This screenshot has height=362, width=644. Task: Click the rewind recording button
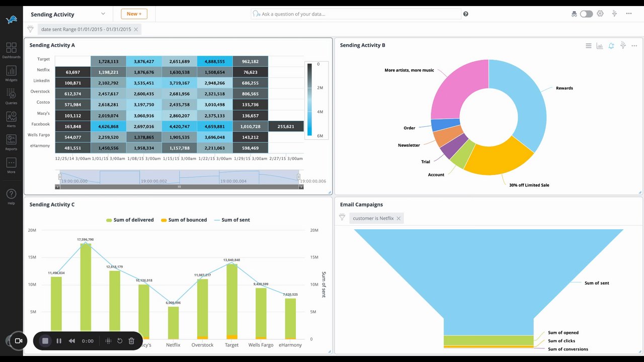tap(72, 341)
